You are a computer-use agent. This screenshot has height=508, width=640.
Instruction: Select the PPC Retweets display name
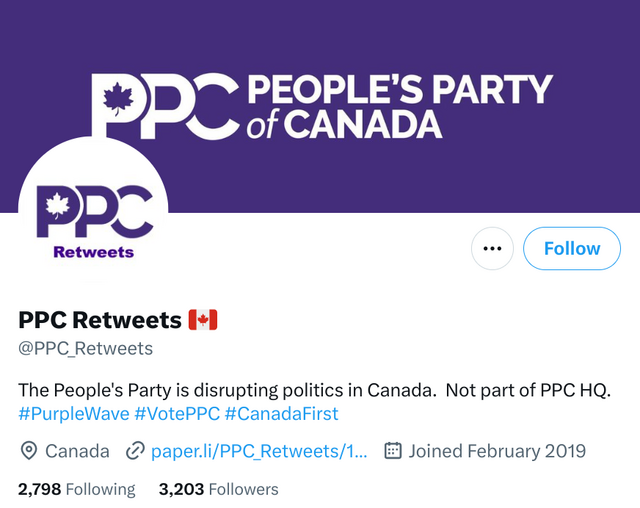[x=100, y=320]
